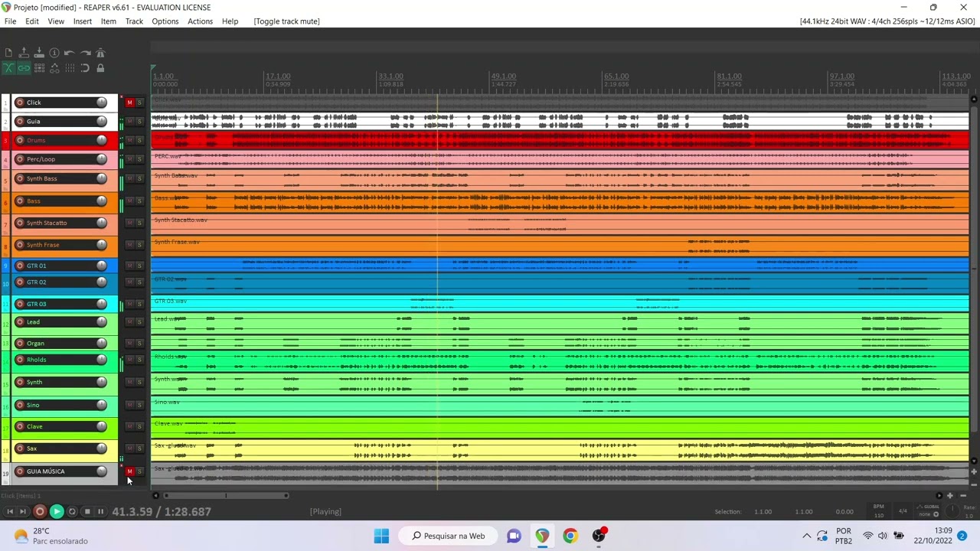Mute the Lead track
Screen dimensions: 980x551
(x=130, y=322)
